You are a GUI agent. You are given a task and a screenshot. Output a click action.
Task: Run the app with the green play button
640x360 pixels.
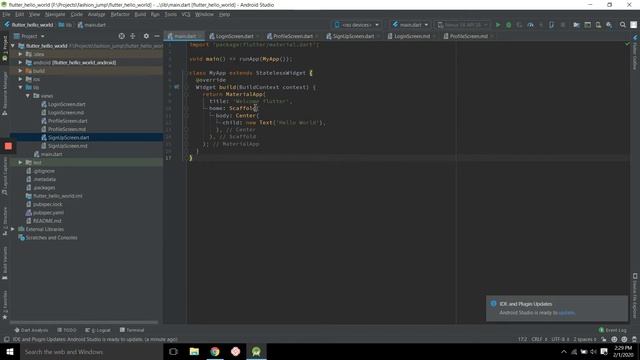tap(498, 25)
